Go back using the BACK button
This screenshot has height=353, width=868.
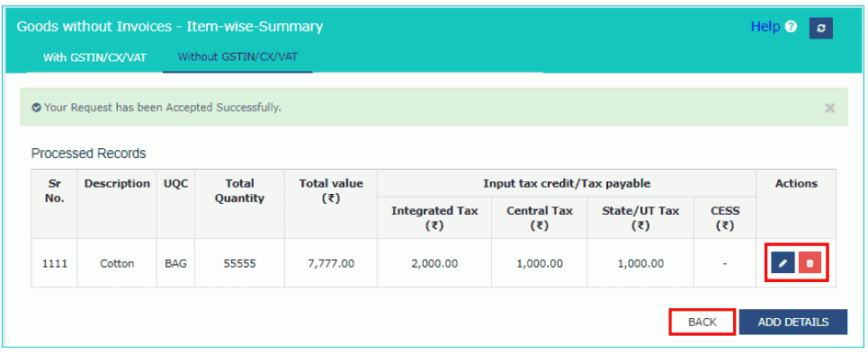pos(702,322)
